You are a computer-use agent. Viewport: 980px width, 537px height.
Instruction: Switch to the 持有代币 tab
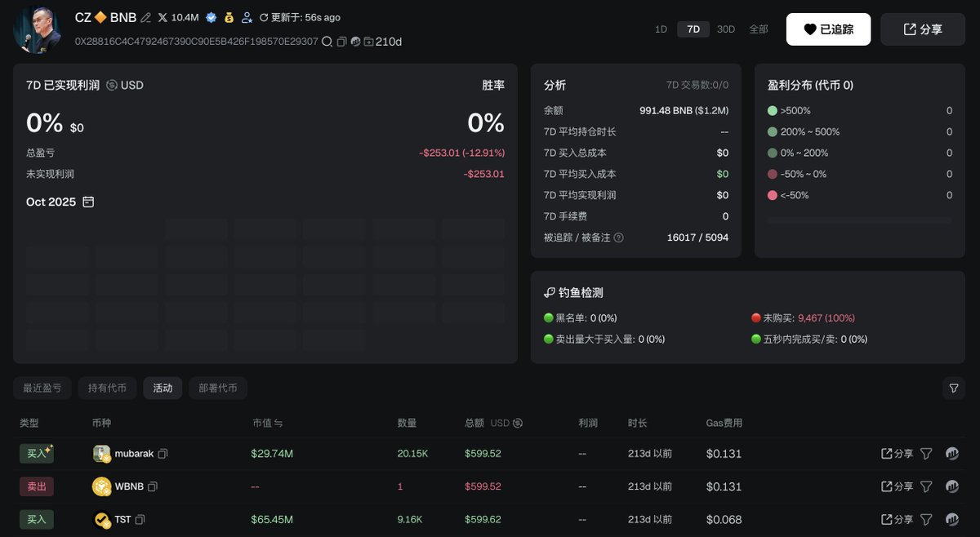pos(108,388)
